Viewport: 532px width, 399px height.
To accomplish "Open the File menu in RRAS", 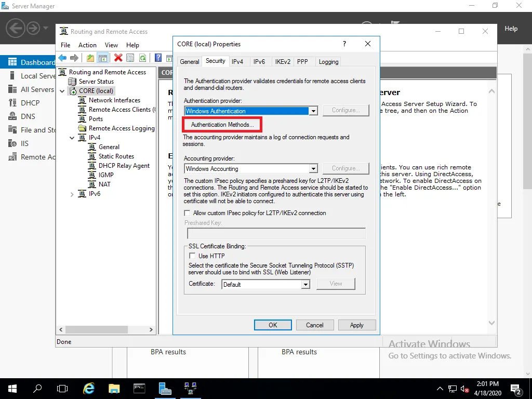I will 65,45.
